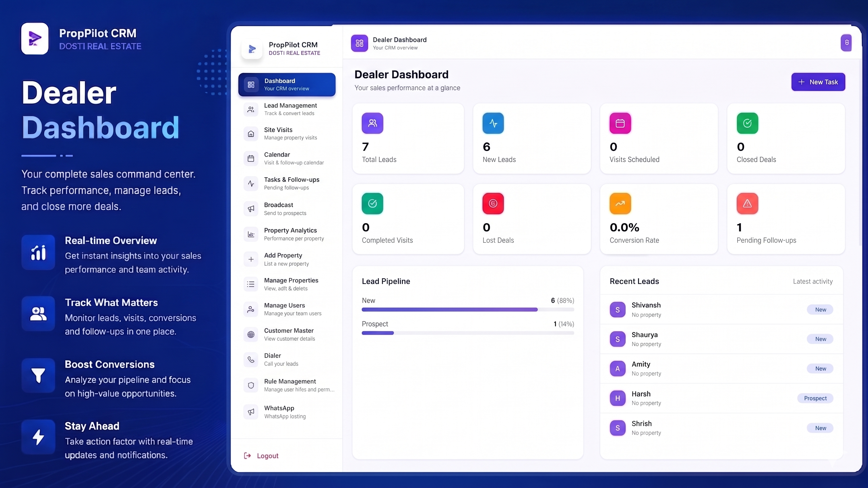Open Shivansh in Recent Leads
This screenshot has width=868, height=488.
pyautogui.click(x=721, y=309)
